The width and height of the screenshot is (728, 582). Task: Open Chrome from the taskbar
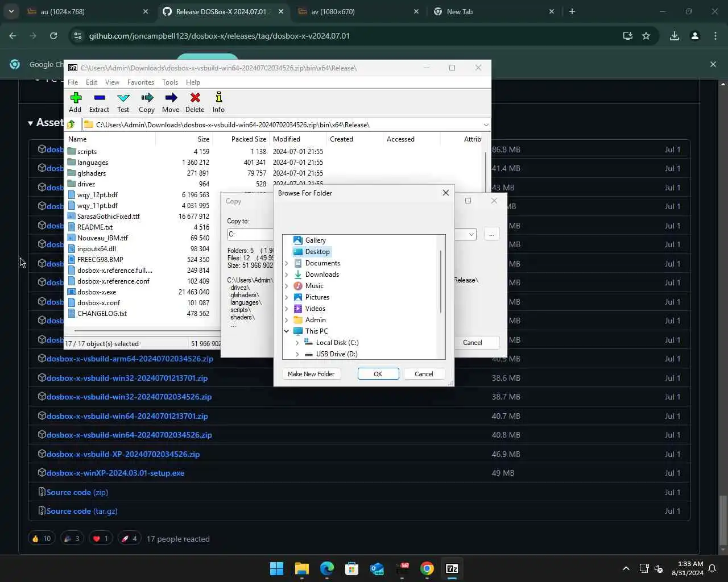point(427,568)
